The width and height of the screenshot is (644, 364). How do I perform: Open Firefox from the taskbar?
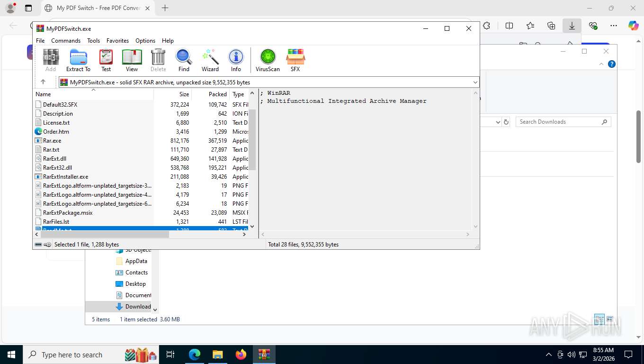[241, 355]
